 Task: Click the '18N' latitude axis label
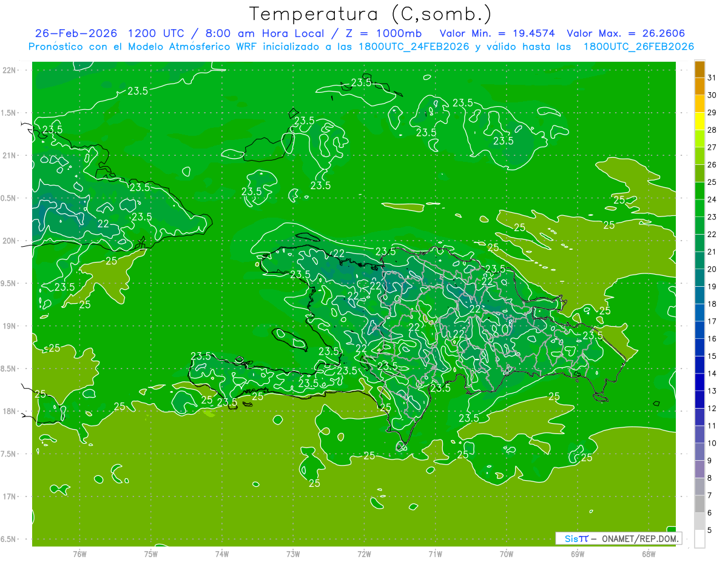click(x=9, y=411)
